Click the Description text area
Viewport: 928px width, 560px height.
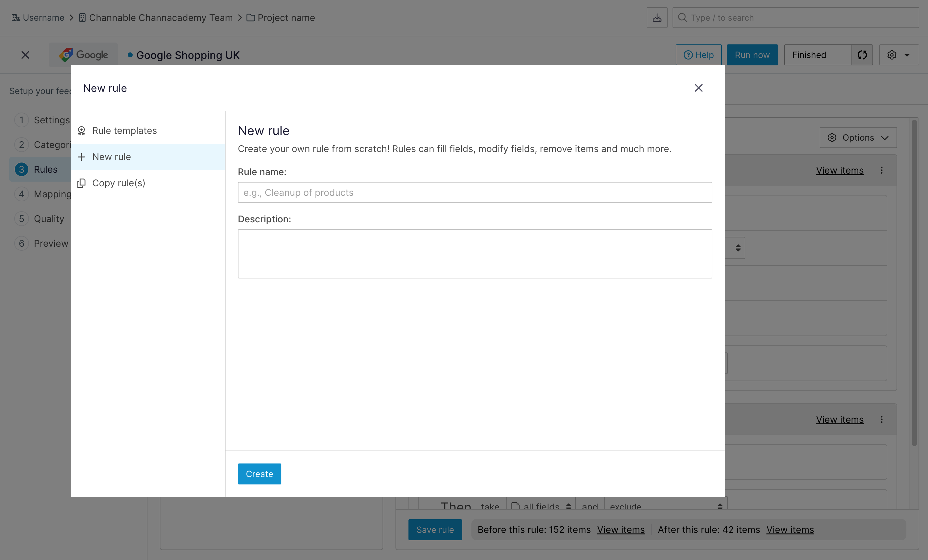[x=474, y=254]
